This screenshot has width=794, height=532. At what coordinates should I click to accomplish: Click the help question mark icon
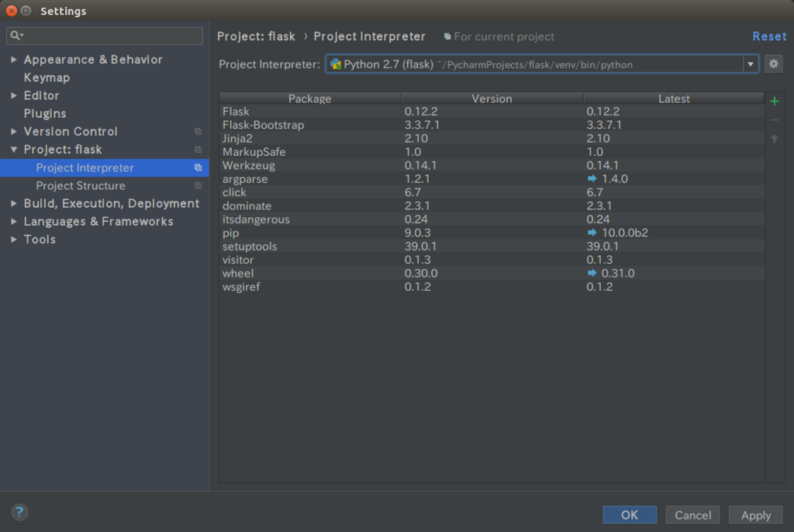pyautogui.click(x=19, y=512)
